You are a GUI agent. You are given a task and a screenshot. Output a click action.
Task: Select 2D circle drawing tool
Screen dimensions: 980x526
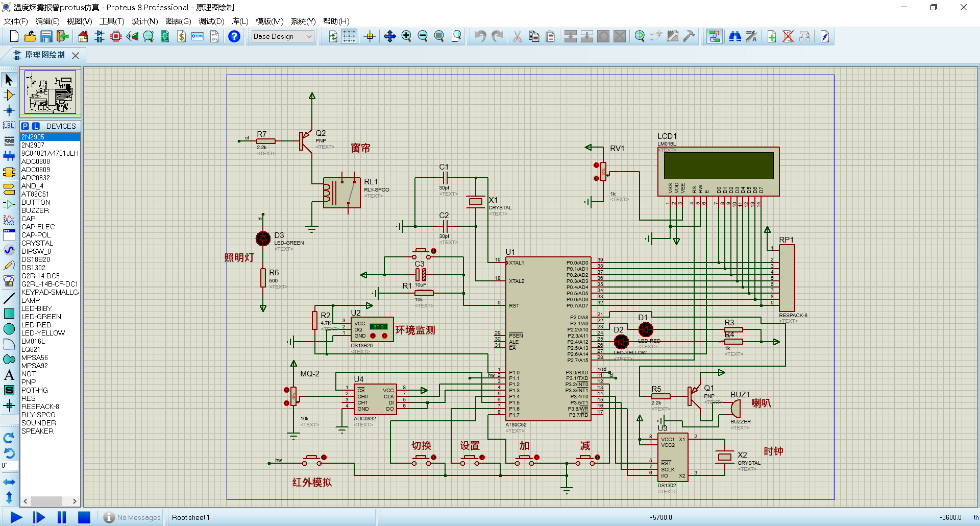[x=9, y=329]
